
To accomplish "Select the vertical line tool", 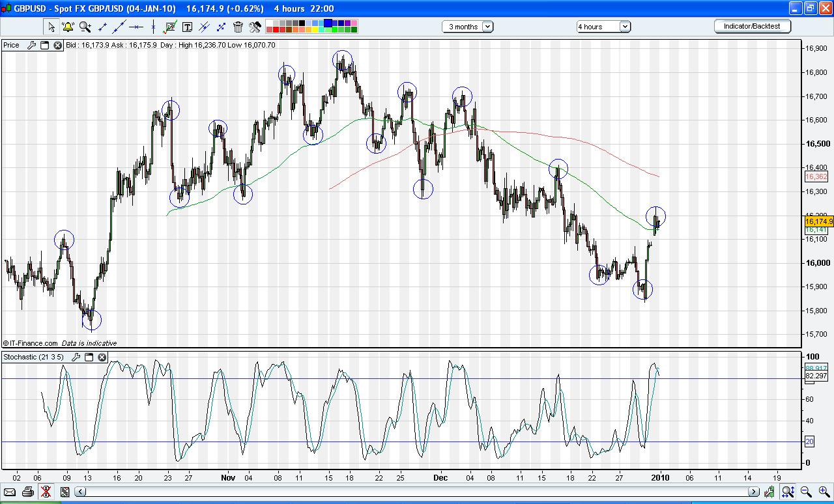I will click(x=153, y=27).
